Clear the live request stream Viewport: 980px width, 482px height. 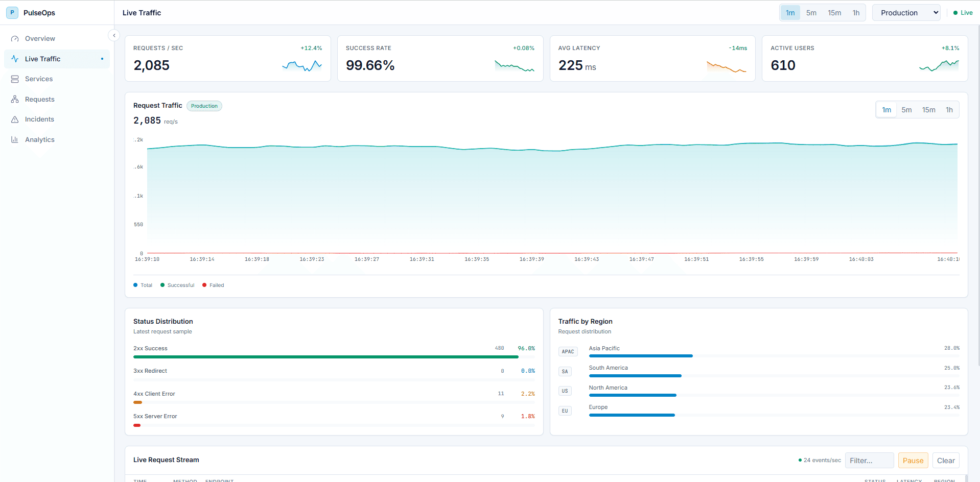tap(946, 461)
